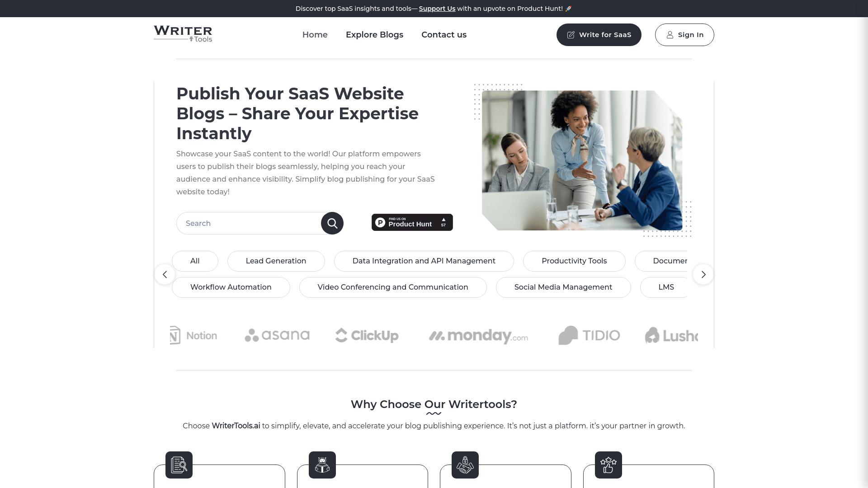Click the blog publishing feature icon
Viewport: 868px width, 488px height.
tap(179, 465)
